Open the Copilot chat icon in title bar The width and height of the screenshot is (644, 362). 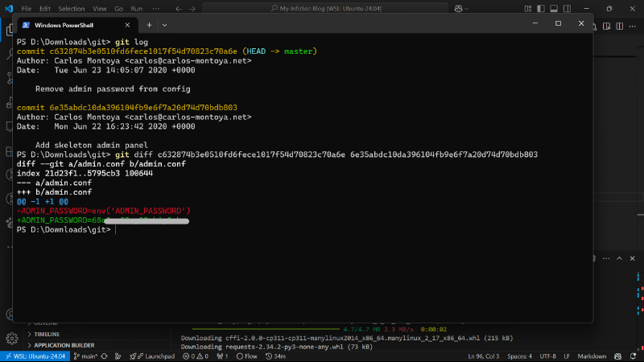click(459, 9)
